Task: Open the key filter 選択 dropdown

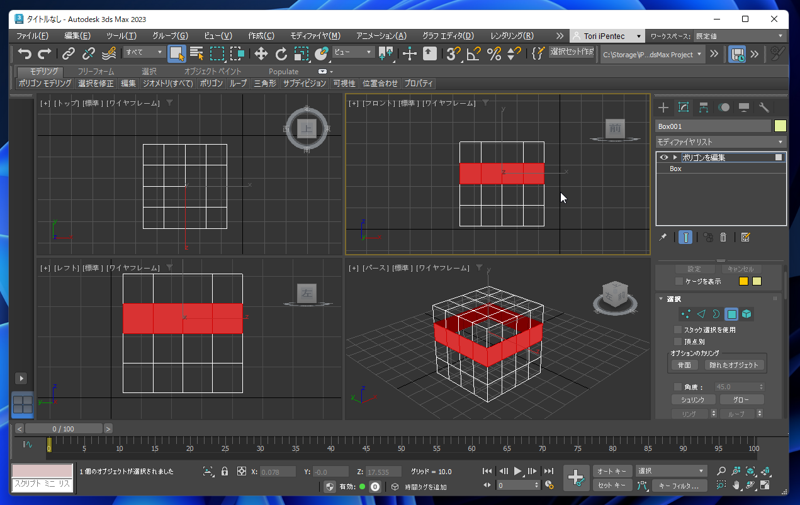Action: [671, 471]
